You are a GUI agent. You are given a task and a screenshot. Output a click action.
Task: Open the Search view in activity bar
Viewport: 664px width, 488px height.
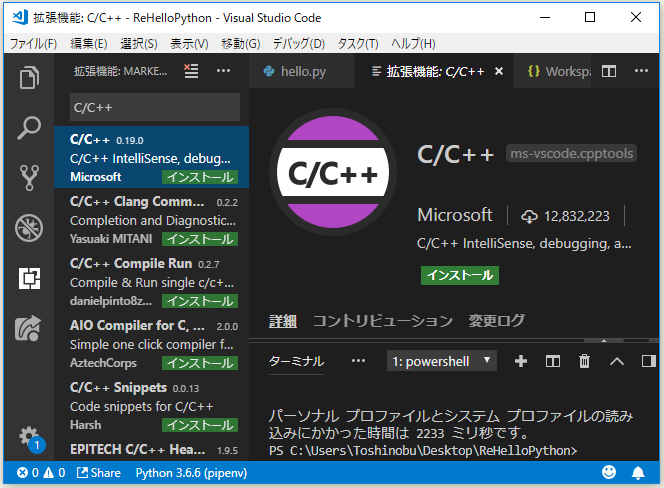click(x=29, y=128)
